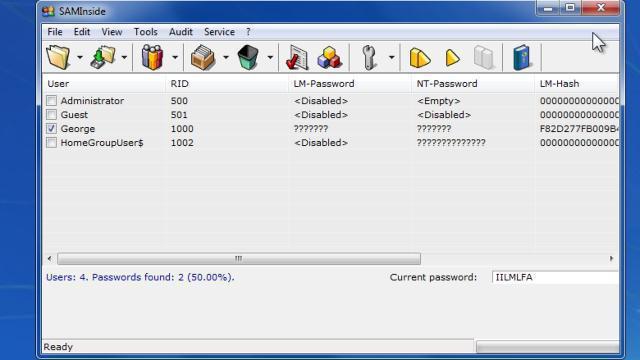640x360 pixels.
Task: Open the Audit menu
Action: 180,32
